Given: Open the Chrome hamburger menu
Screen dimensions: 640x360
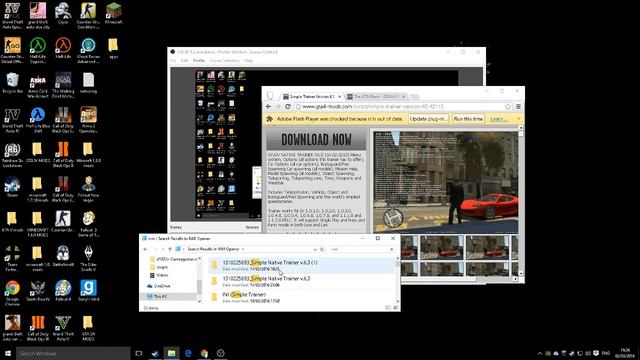Looking at the screenshot, I should tap(518, 107).
